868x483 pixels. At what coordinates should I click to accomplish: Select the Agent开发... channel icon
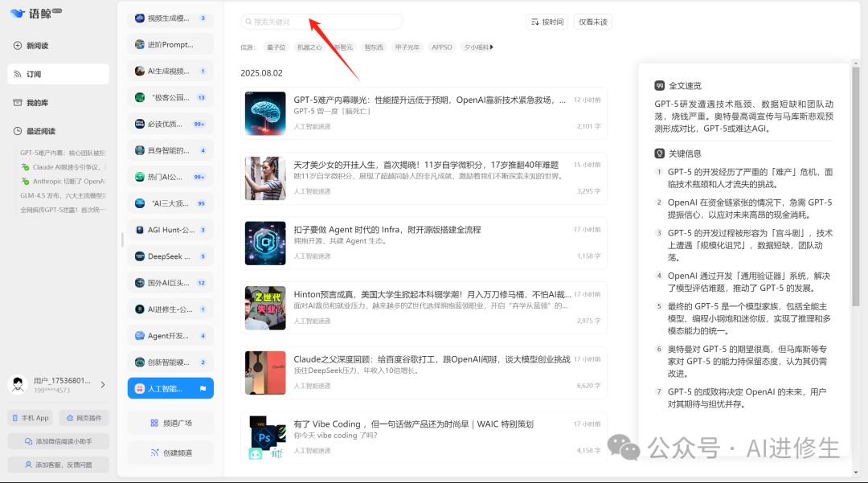(140, 336)
